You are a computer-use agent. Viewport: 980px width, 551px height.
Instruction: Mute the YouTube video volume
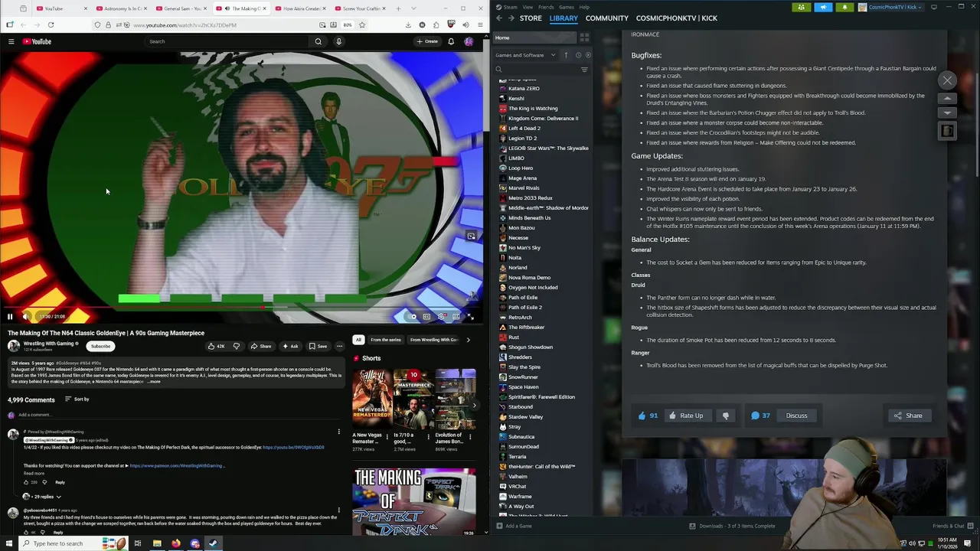(x=25, y=316)
